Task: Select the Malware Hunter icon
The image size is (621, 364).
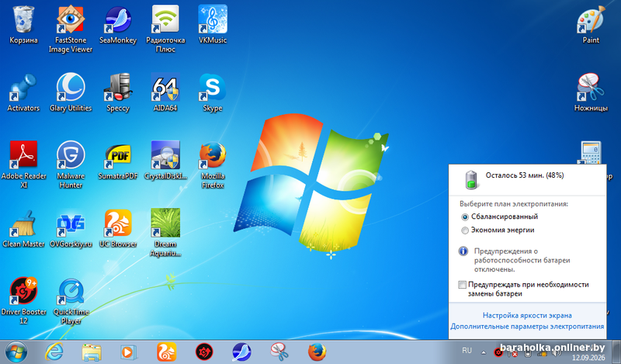Action: pos(71,165)
